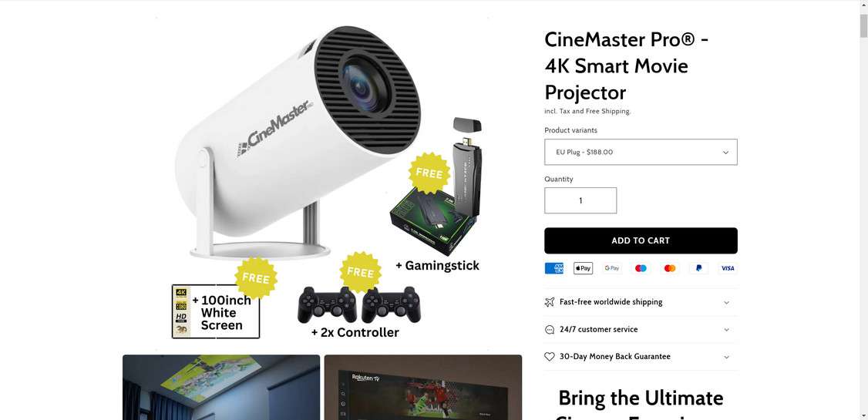Expand the 30-Day Money Back Guarantee chevron
Screen dimensions: 868x420
pos(726,357)
